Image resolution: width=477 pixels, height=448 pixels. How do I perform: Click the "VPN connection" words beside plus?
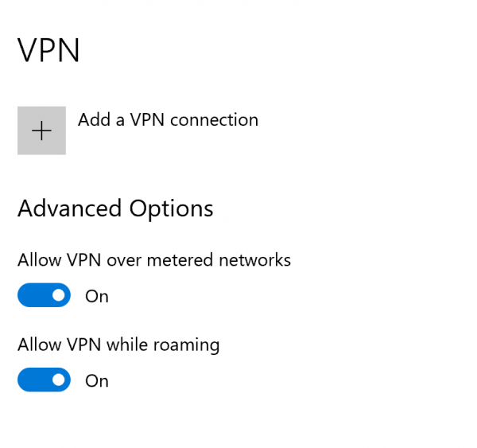click(194, 120)
